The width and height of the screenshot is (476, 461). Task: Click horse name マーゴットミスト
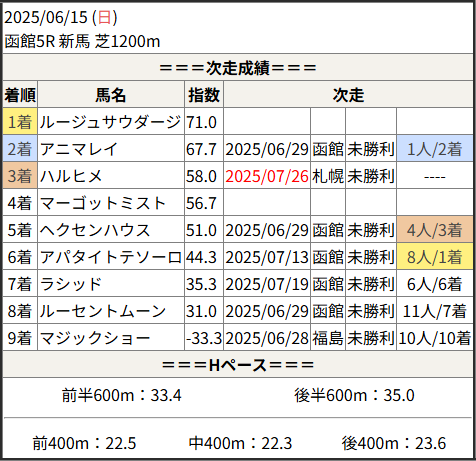click(x=103, y=203)
